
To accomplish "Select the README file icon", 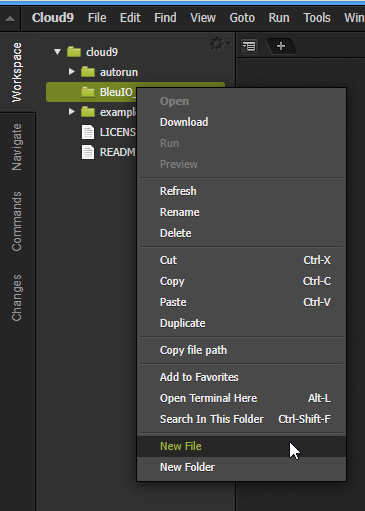I will (88, 152).
